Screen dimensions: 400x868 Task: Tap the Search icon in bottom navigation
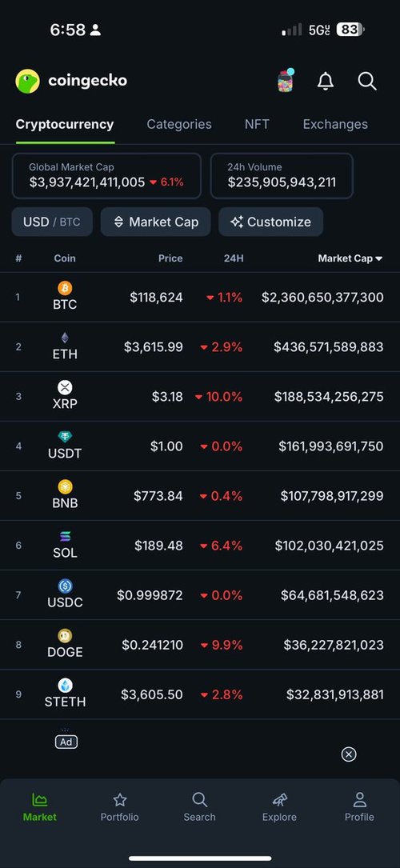pos(200,800)
